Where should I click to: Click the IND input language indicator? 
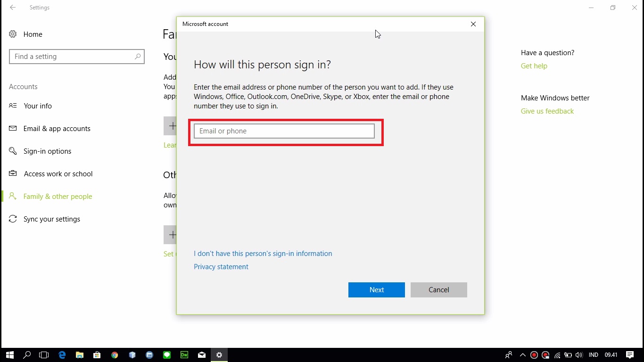point(594,355)
